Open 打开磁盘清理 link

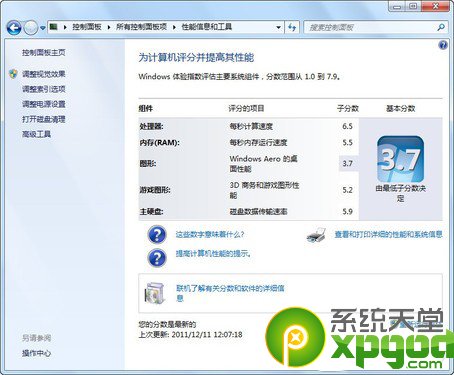click(44, 119)
